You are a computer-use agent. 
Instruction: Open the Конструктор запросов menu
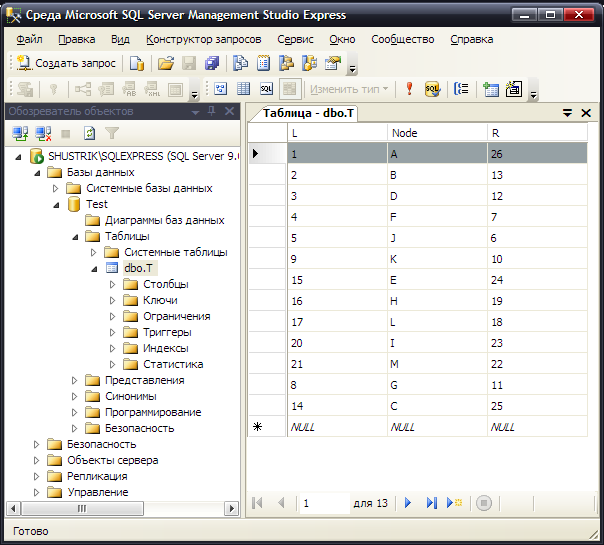(203, 39)
